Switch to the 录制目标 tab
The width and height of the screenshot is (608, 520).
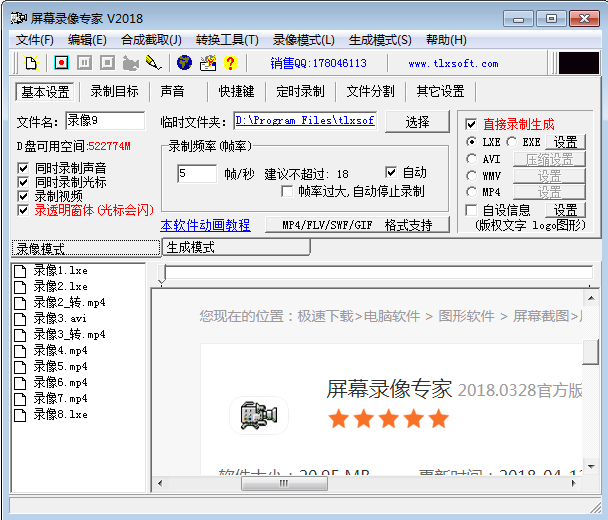(114, 92)
